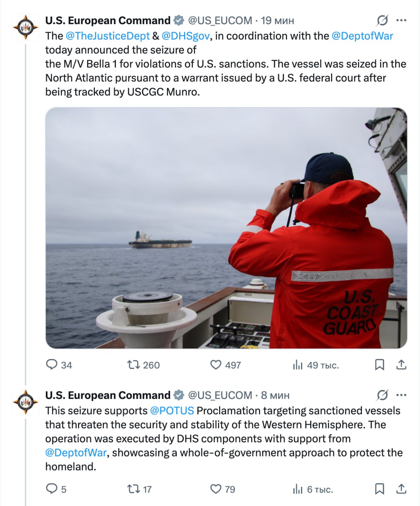Open the @POTUS mention link
420x506 pixels.
pyautogui.click(x=172, y=411)
